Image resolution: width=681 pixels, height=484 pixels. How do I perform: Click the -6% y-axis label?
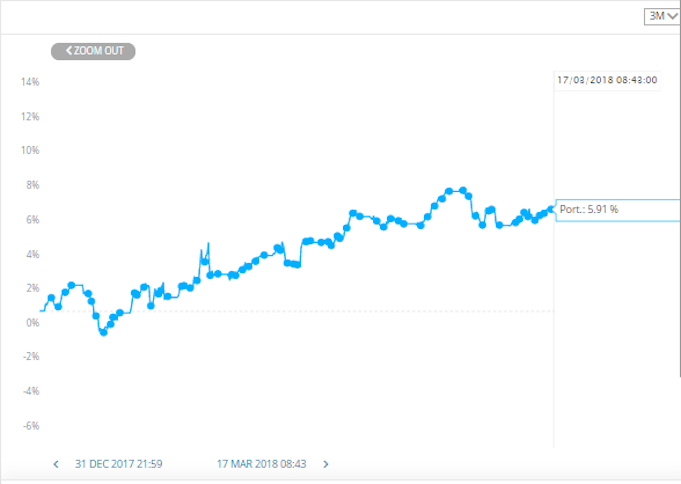tap(31, 426)
